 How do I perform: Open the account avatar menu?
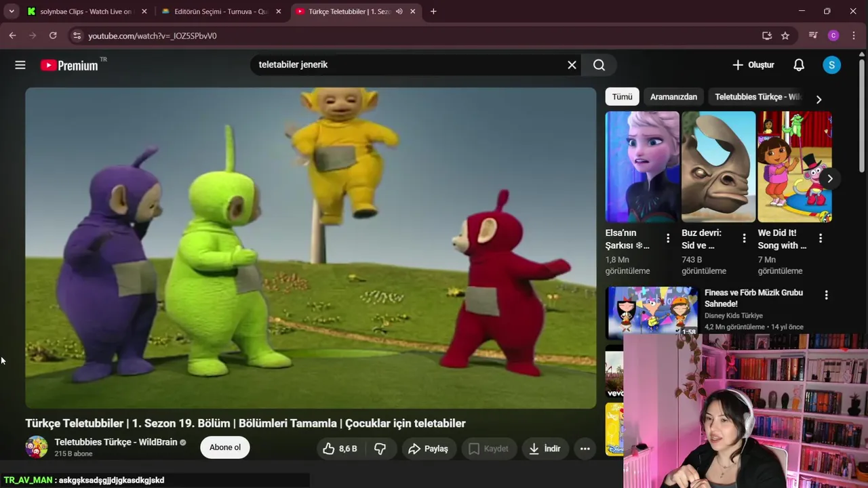[x=831, y=65]
